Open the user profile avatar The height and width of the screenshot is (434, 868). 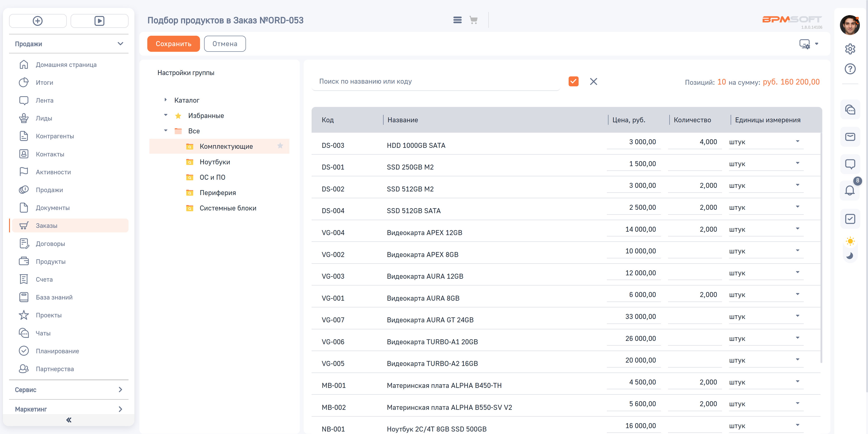pos(850,25)
